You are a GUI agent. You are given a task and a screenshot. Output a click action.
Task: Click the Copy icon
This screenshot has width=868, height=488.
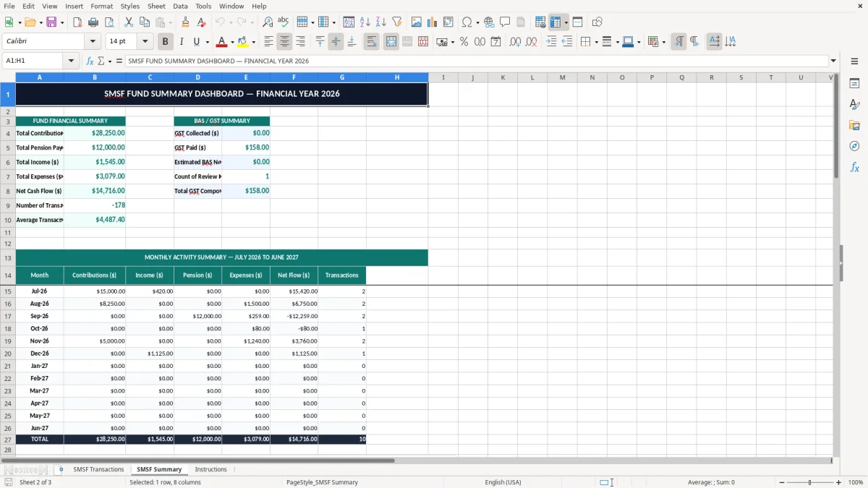point(145,22)
